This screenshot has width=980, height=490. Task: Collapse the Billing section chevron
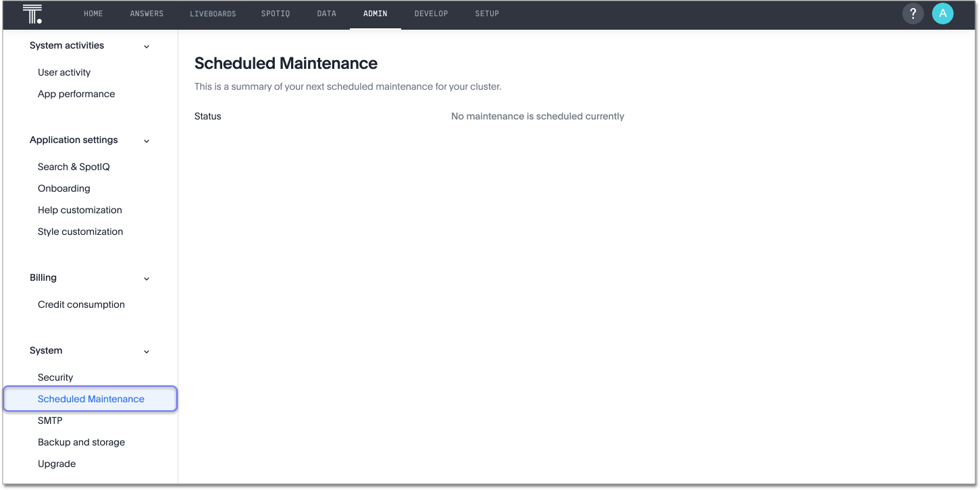tap(147, 279)
